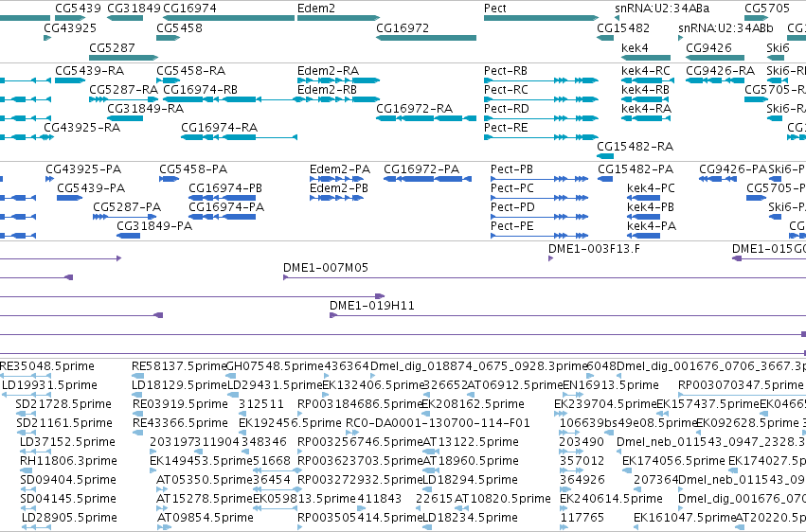Screen dimensions: 806x532
Task: Select the snRNA:U2:34ABb gene label
Action: point(725,27)
